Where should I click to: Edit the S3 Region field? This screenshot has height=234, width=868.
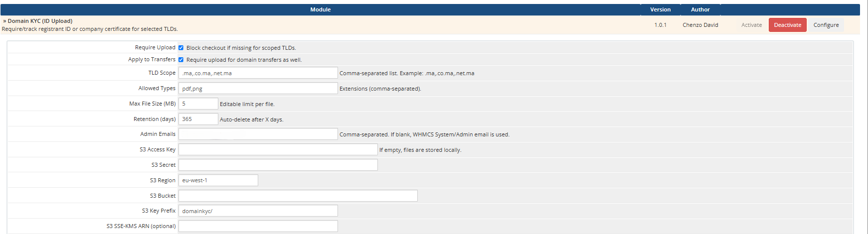(x=218, y=181)
